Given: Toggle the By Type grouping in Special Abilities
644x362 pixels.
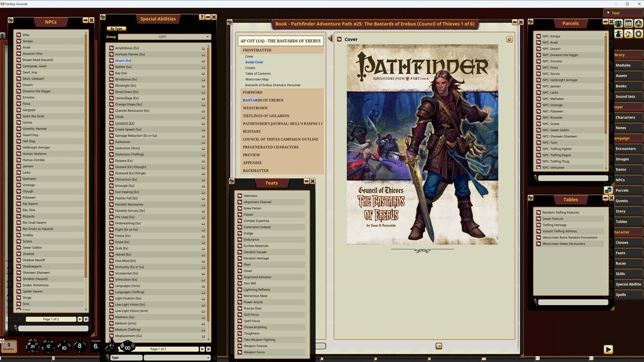Looking at the screenshot, I should pos(116,29).
